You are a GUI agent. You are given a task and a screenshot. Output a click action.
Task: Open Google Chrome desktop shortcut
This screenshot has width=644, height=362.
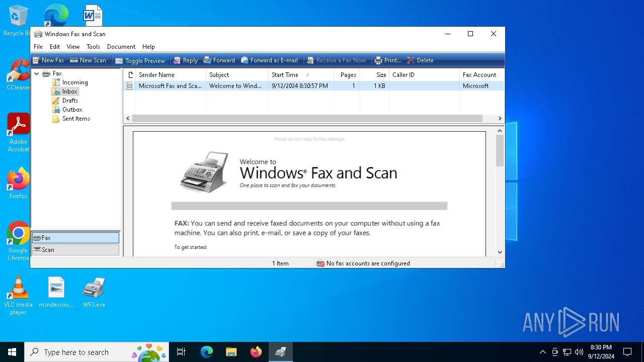coord(18,241)
